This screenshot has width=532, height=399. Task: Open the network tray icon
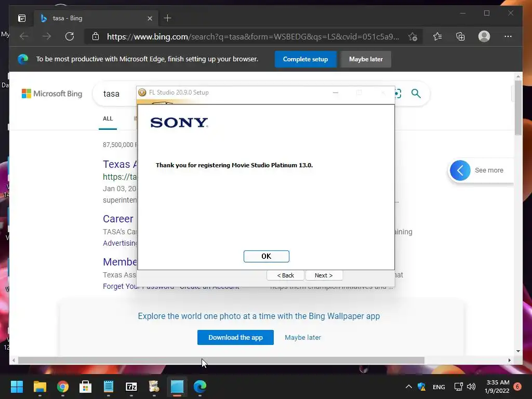tap(458, 387)
